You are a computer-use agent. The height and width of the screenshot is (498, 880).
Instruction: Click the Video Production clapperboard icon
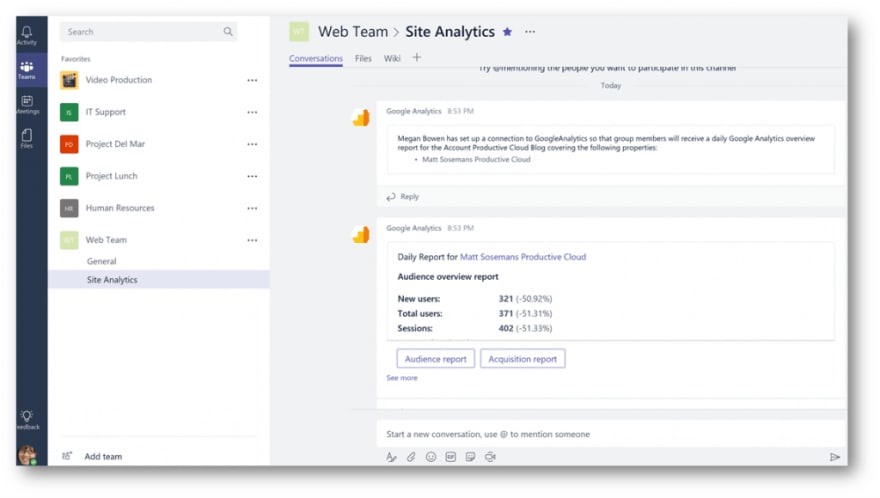(x=69, y=80)
